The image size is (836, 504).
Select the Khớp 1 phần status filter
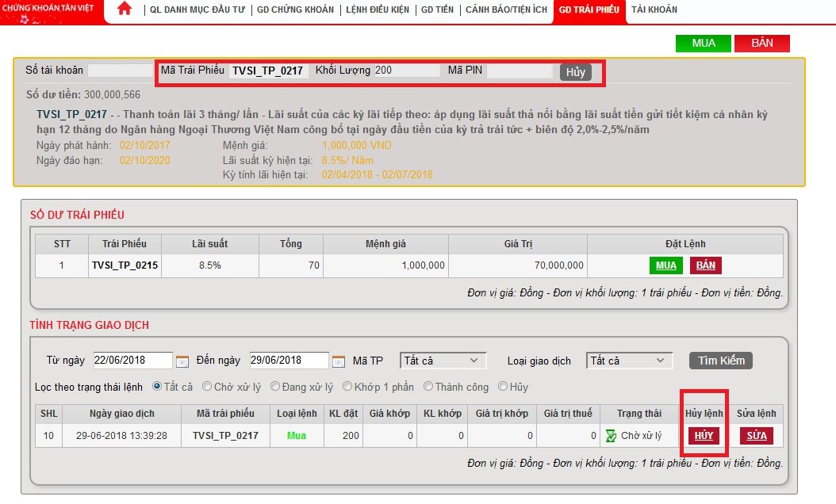coord(347,386)
